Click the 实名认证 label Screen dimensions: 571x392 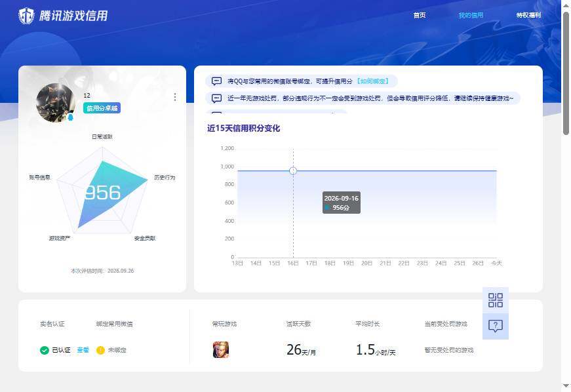point(52,324)
